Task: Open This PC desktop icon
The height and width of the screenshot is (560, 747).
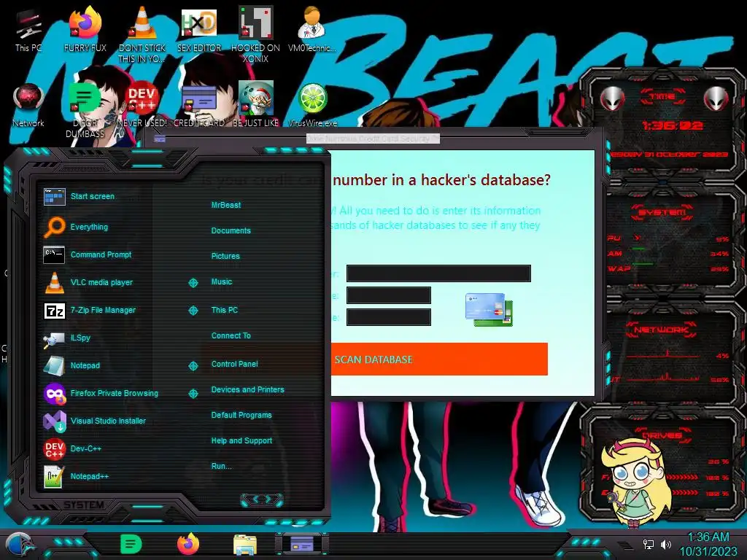Action: pos(28,29)
